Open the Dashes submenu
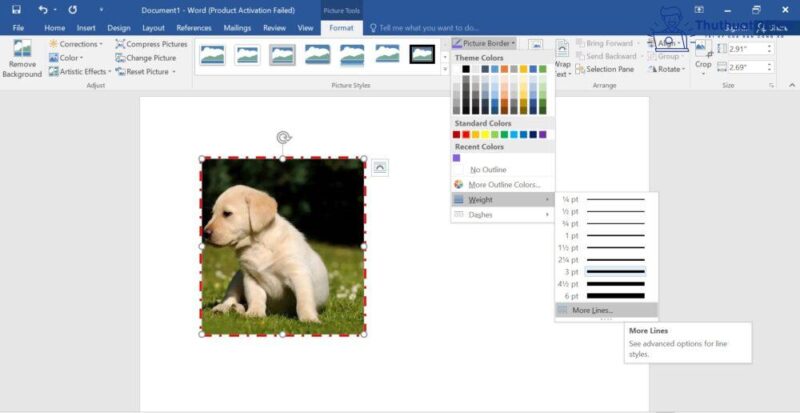Screen dimensions: 800x413 coord(503,215)
